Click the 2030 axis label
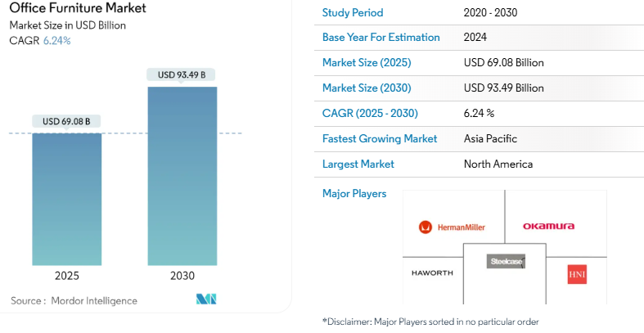Viewport: 644px width, 333px height. (182, 276)
